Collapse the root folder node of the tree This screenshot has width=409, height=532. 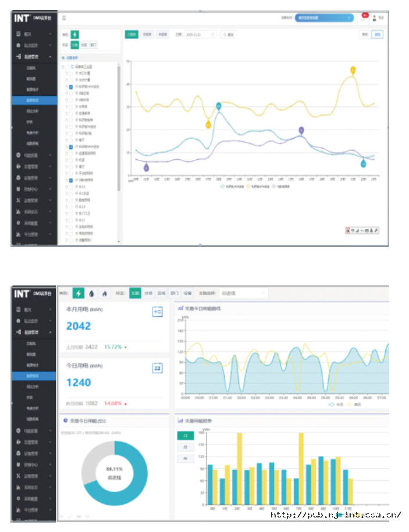click(63, 67)
